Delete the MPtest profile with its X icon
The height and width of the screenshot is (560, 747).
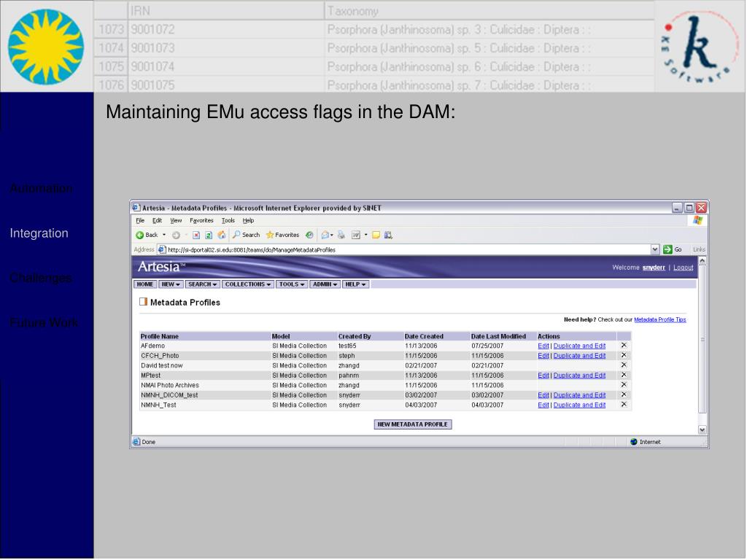pos(624,376)
